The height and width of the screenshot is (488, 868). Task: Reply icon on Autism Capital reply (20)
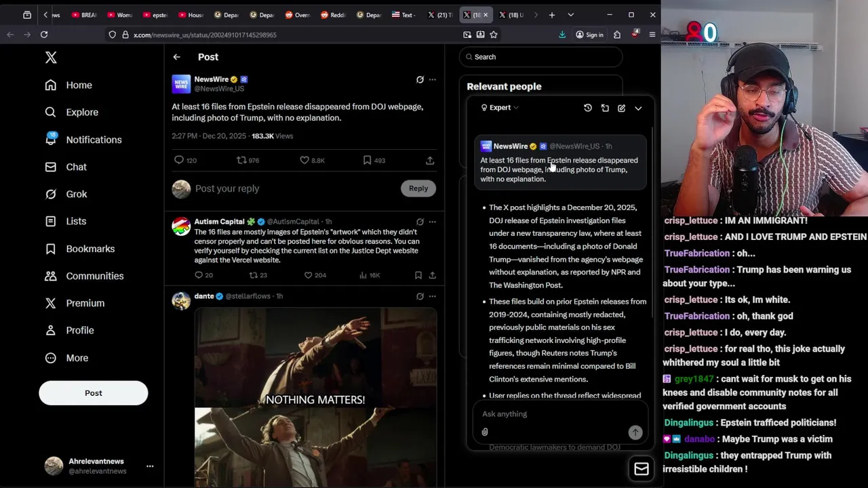(x=199, y=274)
